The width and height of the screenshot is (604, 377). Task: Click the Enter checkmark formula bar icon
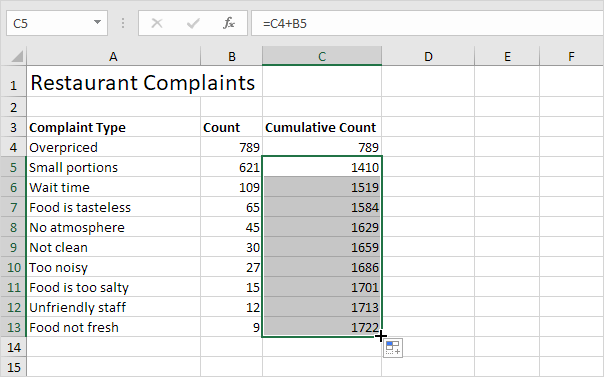pos(193,23)
